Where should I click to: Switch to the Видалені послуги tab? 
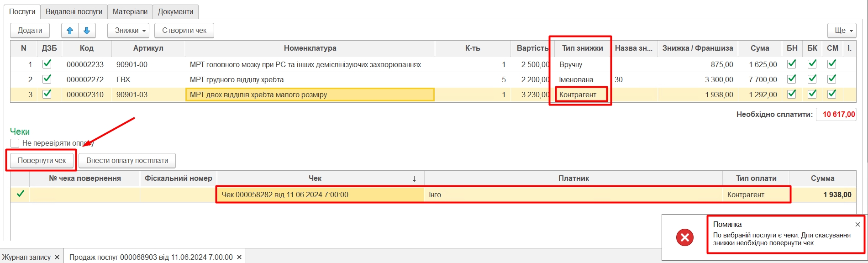74,11
